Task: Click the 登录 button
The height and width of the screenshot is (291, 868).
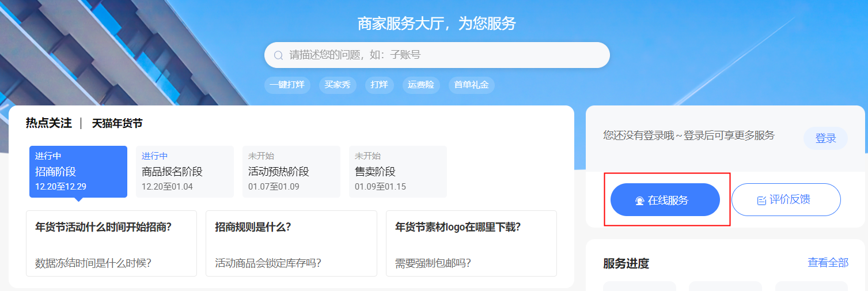Action: (825, 138)
